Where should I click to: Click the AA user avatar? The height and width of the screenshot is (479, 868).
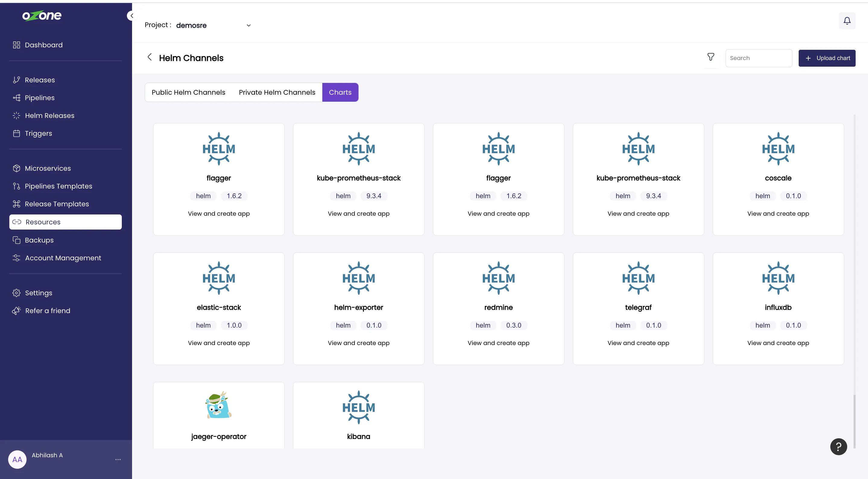pos(17,459)
